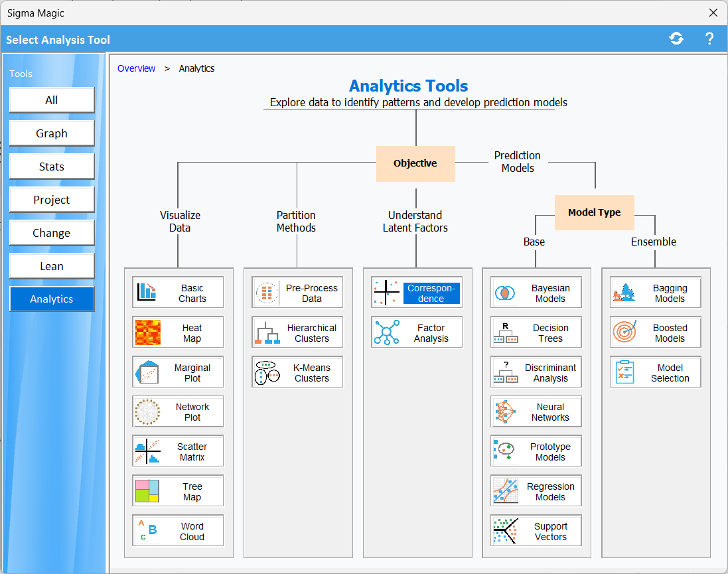The width and height of the screenshot is (728, 574).
Task: Click the Objective box in the diagram
Action: [415, 163]
